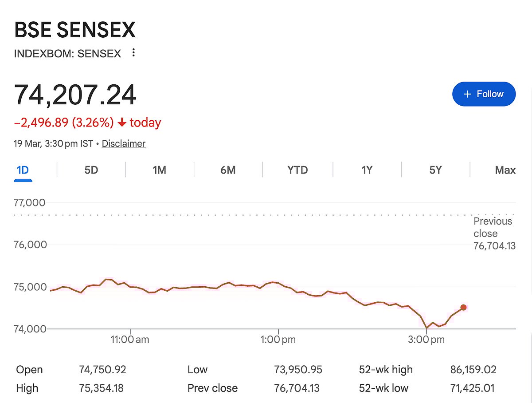Show the 6M chart range

coord(228,170)
